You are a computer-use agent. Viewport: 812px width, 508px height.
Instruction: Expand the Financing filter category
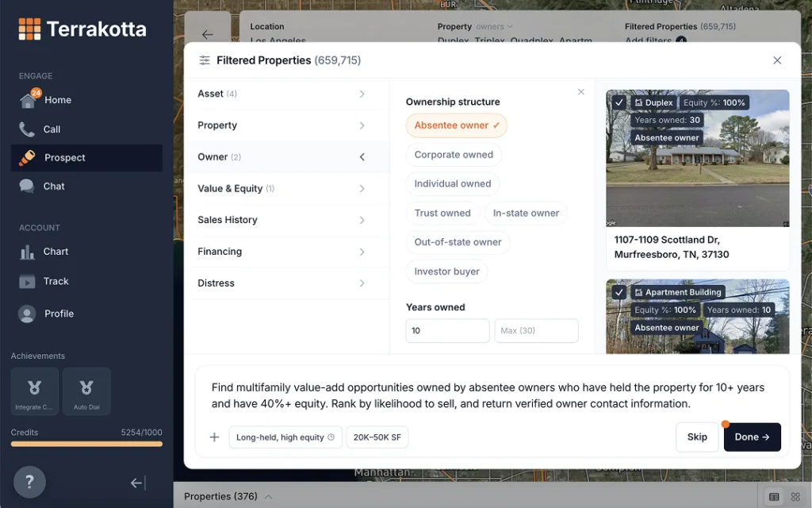[x=286, y=252]
